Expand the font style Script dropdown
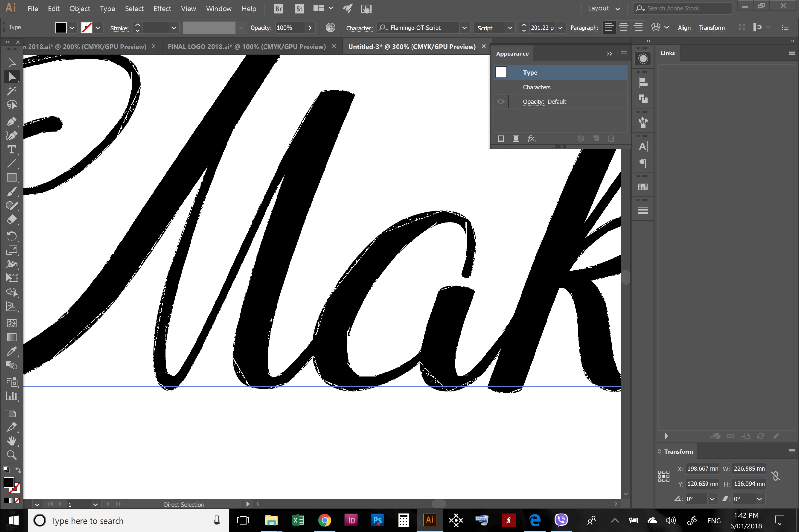Image resolution: width=799 pixels, height=532 pixels. click(x=510, y=28)
